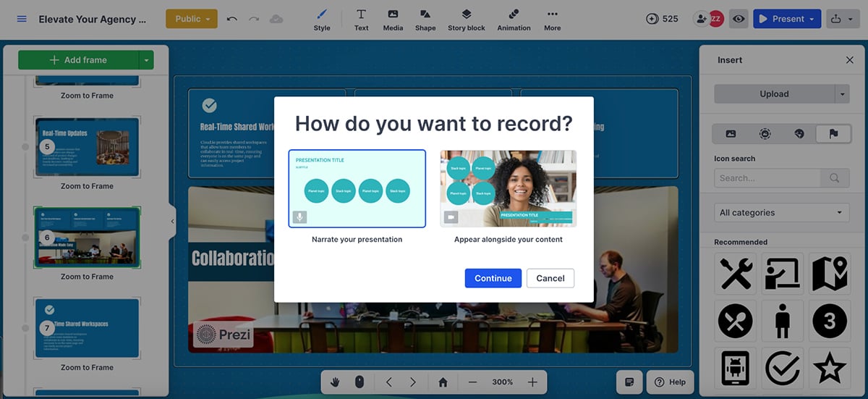
Task: Select frame 6 thumbnail
Action: click(x=87, y=238)
